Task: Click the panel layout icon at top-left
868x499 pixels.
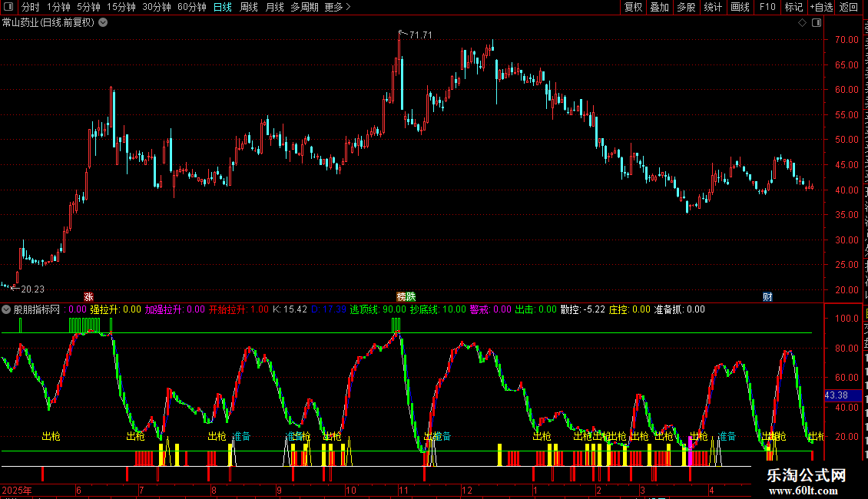Action: click(8, 7)
